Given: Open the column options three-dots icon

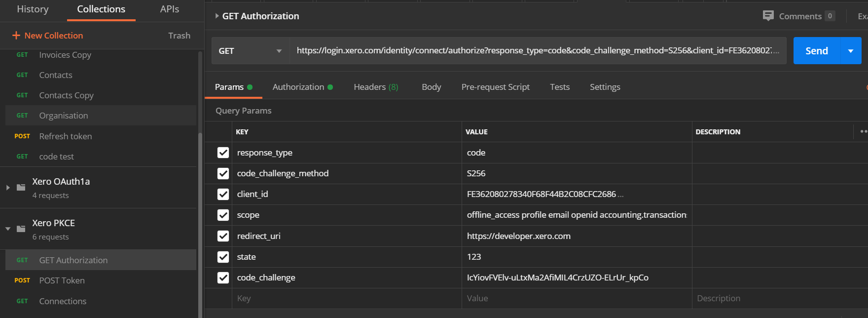Looking at the screenshot, I should click(x=864, y=131).
